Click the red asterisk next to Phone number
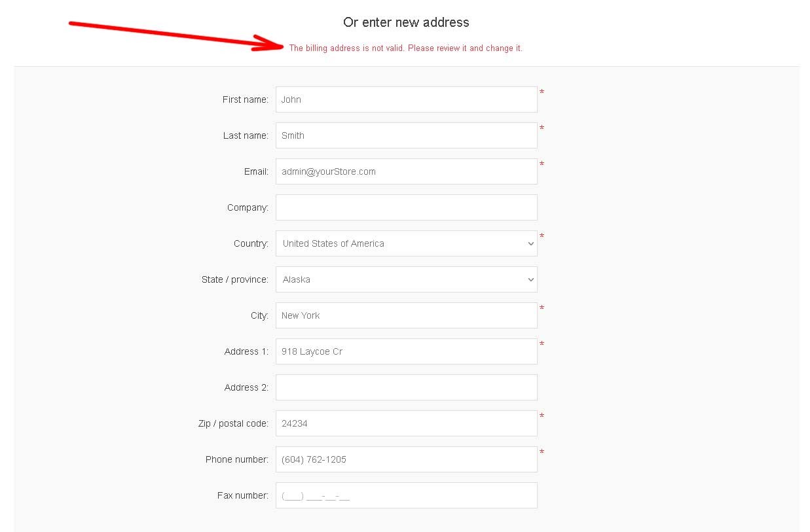 click(x=542, y=452)
